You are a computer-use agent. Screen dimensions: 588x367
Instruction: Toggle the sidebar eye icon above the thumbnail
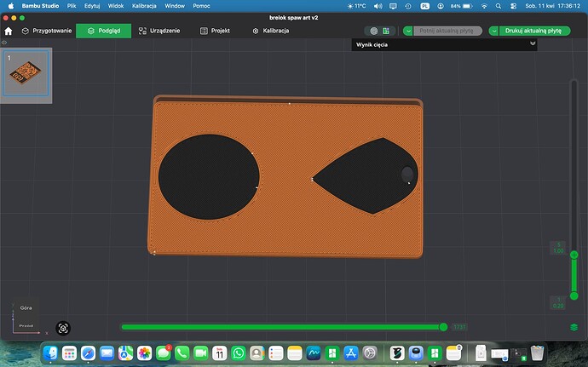pyautogui.click(x=4, y=43)
